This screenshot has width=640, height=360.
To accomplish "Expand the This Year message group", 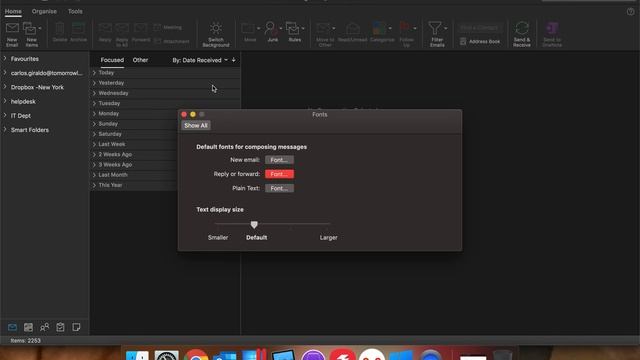I will click(x=94, y=185).
